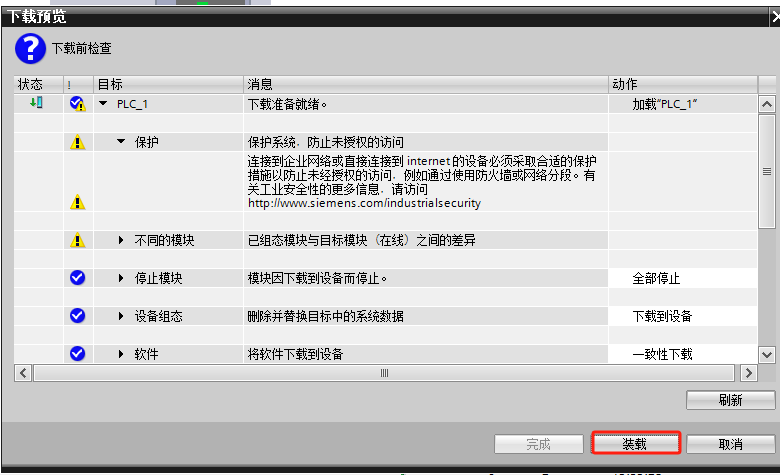This screenshot has height=475, width=780.
Task: Click the disabled 完成 button
Action: pos(539,444)
